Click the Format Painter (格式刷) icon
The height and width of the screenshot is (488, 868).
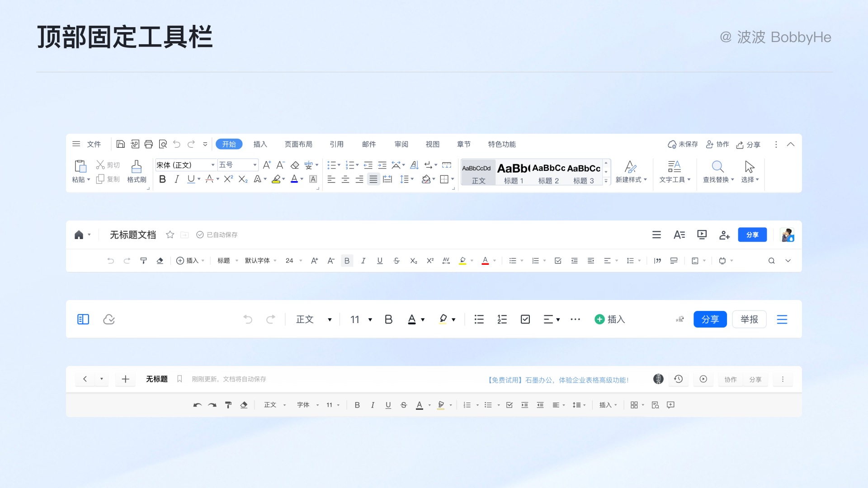click(x=136, y=167)
